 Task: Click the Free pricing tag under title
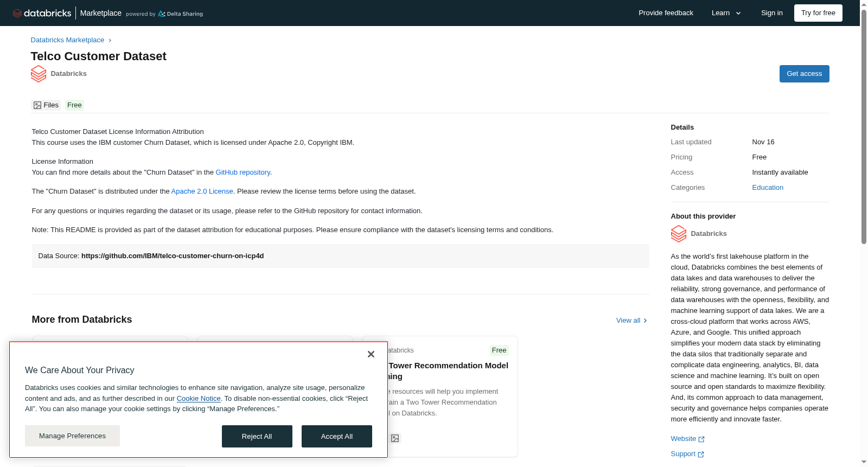pyautogui.click(x=74, y=105)
